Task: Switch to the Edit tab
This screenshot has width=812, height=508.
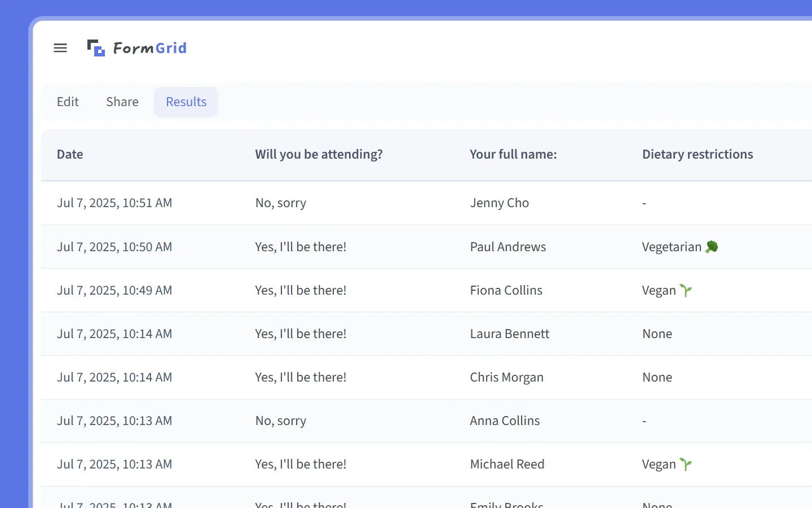Action: pos(68,102)
